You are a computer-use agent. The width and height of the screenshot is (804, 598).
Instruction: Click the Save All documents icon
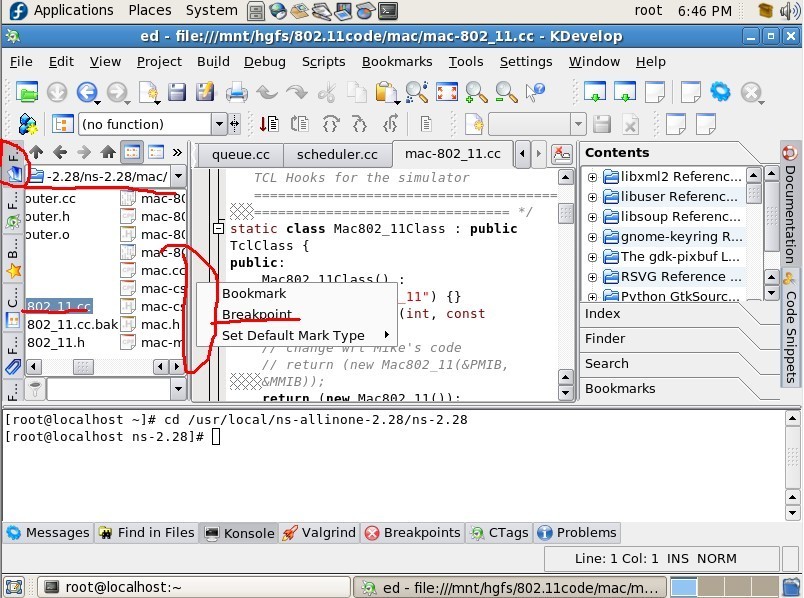pyautogui.click(x=205, y=92)
